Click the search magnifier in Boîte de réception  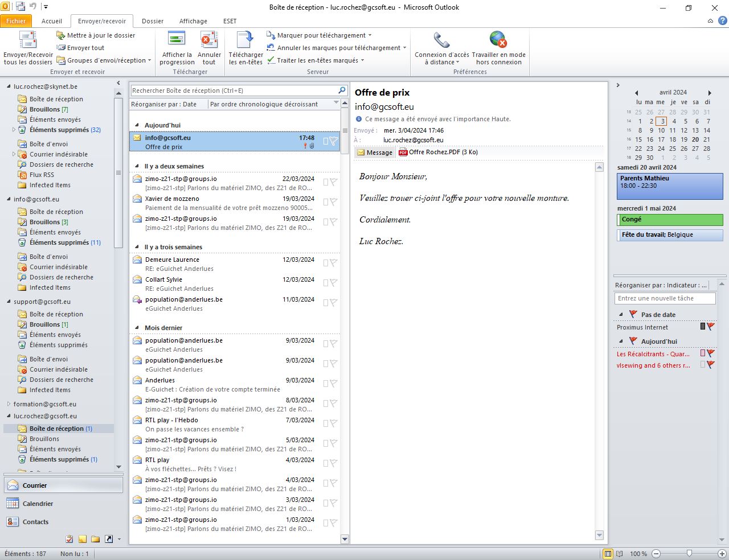342,90
